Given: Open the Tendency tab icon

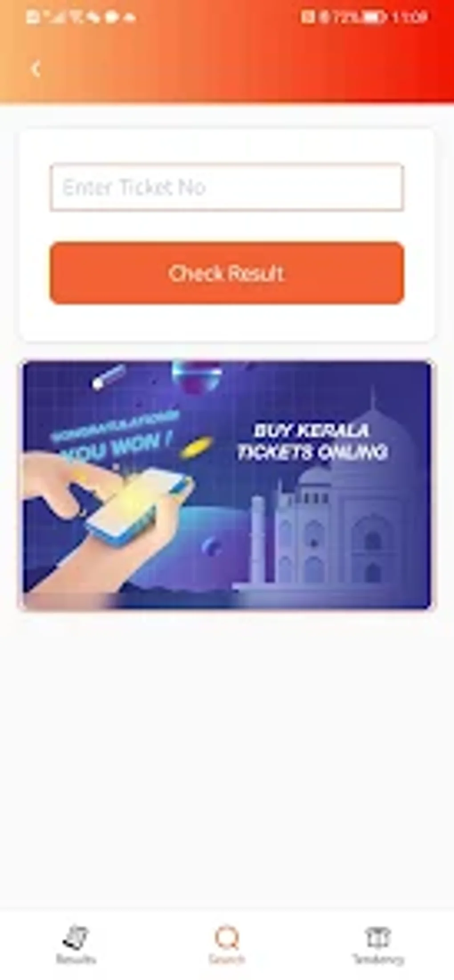Looking at the screenshot, I should tap(378, 937).
